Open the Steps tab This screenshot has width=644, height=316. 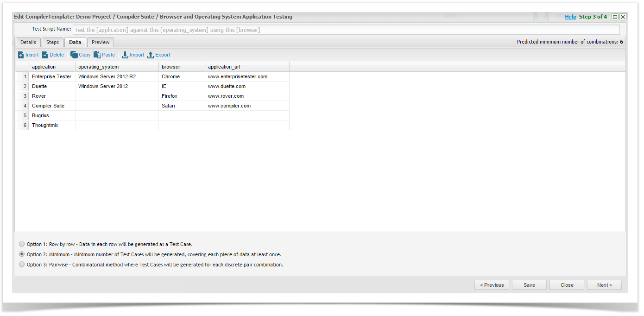[x=52, y=42]
